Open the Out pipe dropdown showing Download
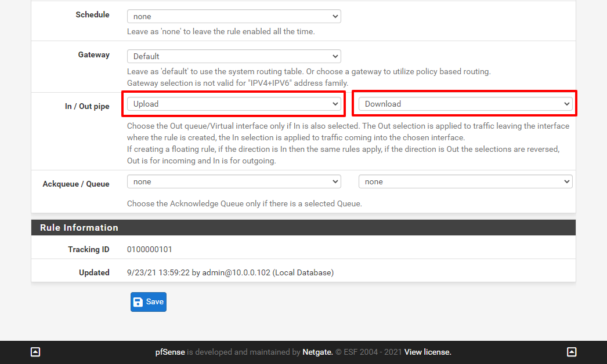The image size is (607, 364). (x=465, y=104)
